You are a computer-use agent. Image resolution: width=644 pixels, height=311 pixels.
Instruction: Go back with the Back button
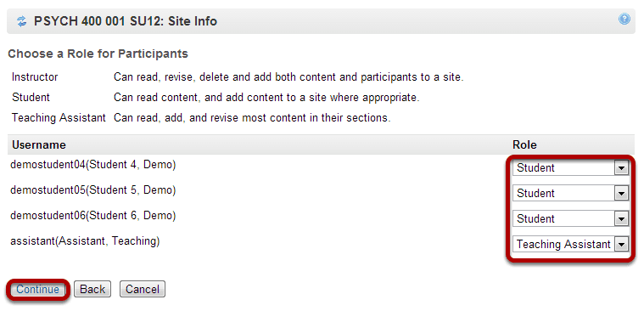pyautogui.click(x=92, y=289)
